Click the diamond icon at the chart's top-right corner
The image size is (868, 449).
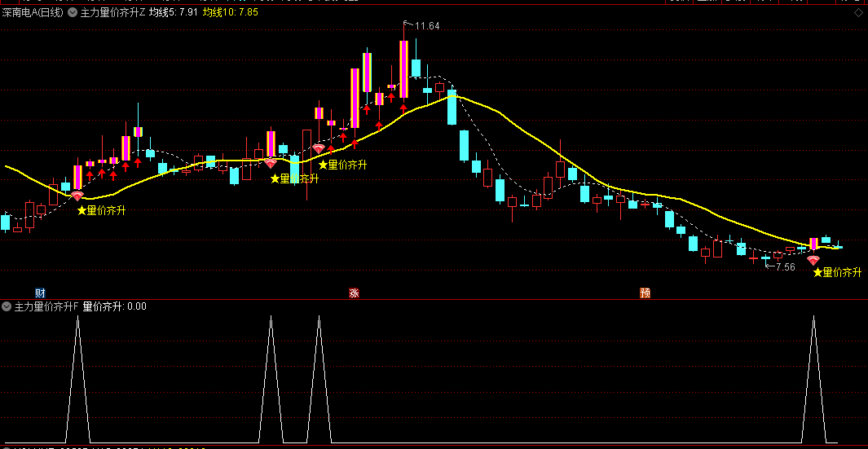(858, 12)
